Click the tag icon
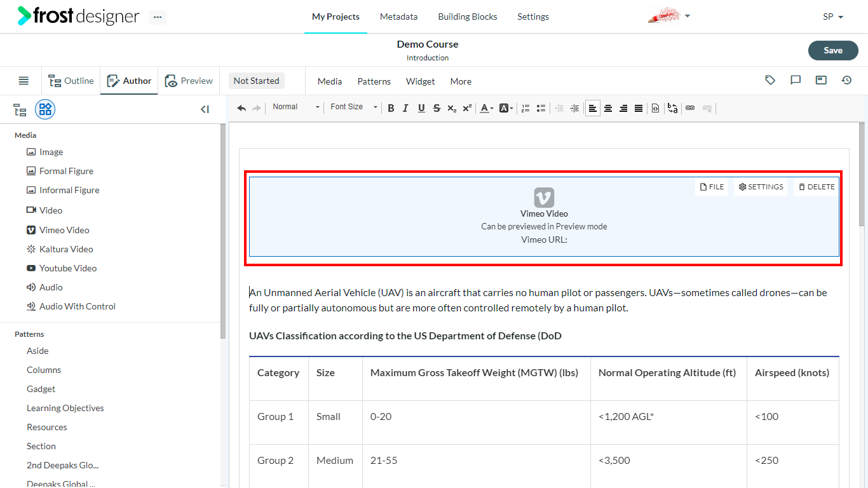 770,80
